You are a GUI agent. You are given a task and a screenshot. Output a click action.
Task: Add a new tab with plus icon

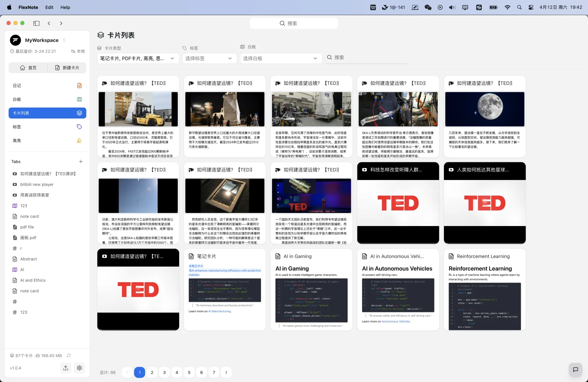(x=81, y=162)
